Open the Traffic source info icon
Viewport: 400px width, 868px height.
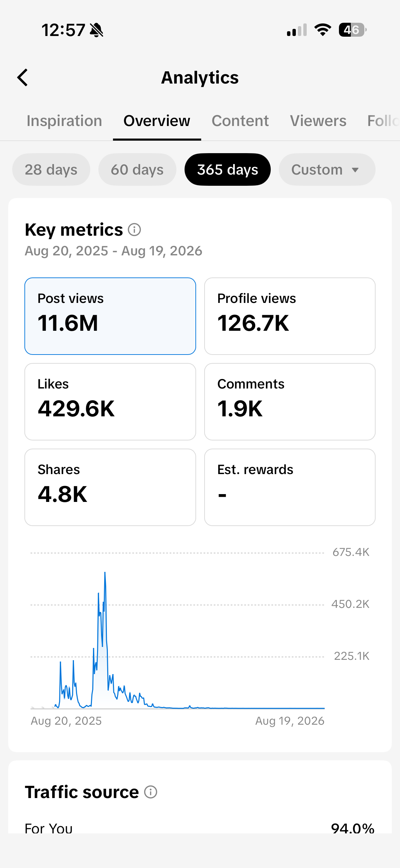coord(151,792)
